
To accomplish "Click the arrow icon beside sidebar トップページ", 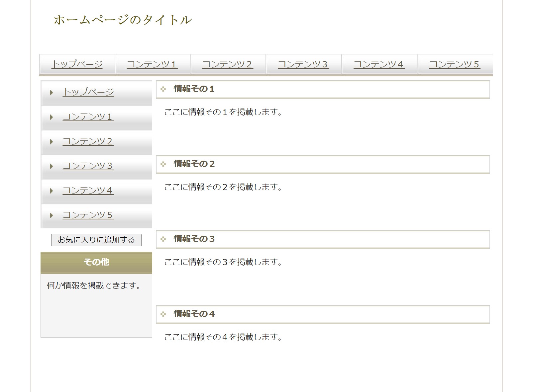I will (52, 93).
